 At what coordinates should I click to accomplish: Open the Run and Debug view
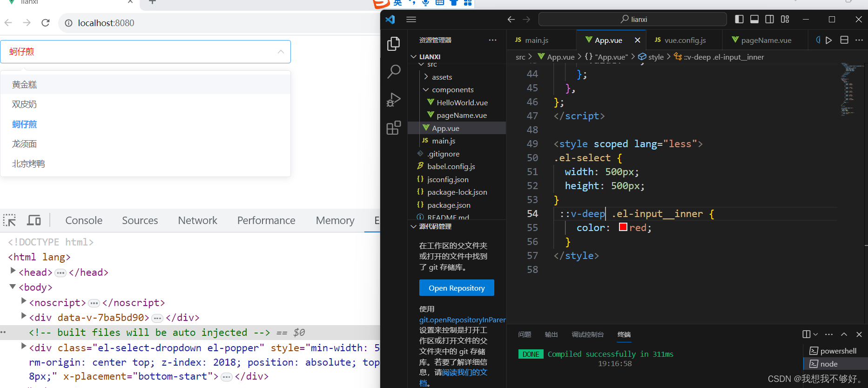pos(394,100)
